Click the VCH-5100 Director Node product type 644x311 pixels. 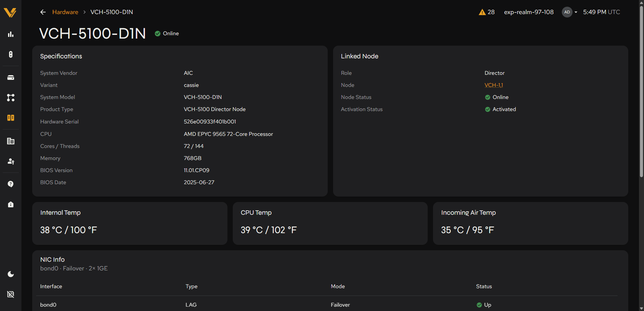(215, 109)
